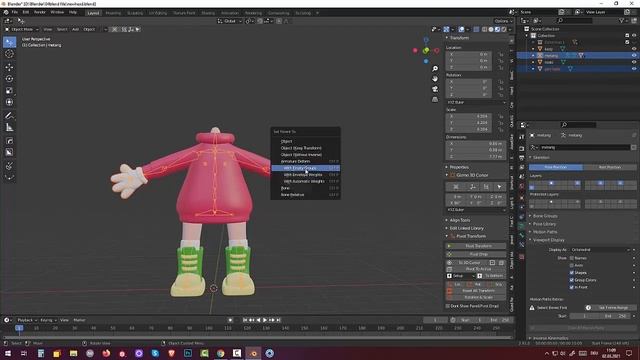The height and width of the screenshot is (360, 640).
Task: Select the Measure tool
Action: click(9, 128)
